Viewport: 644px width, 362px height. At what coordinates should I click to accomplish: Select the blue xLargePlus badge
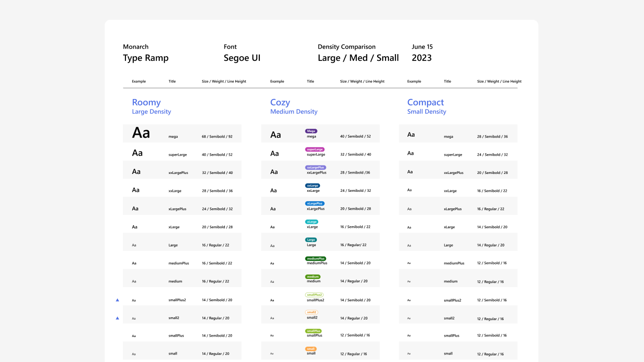point(315,204)
